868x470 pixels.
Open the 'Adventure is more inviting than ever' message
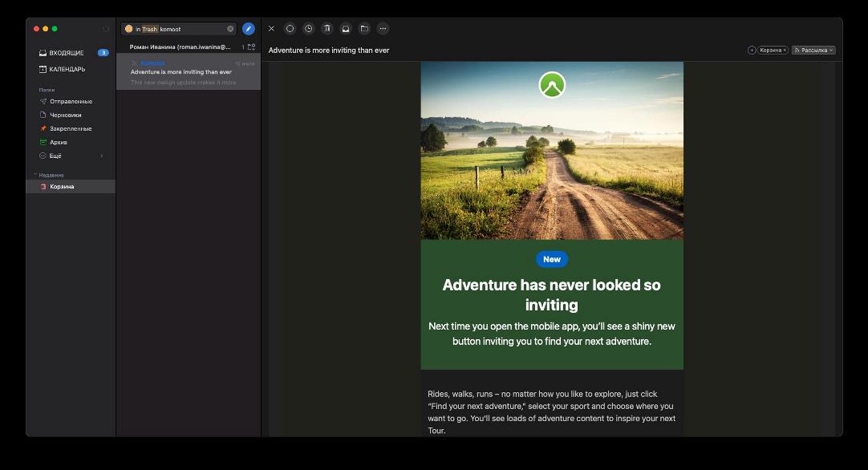[189, 72]
